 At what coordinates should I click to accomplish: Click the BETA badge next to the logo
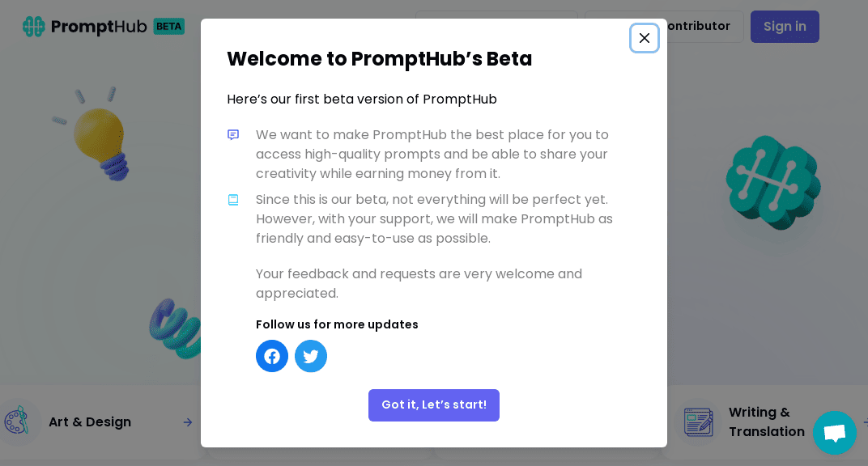click(169, 27)
